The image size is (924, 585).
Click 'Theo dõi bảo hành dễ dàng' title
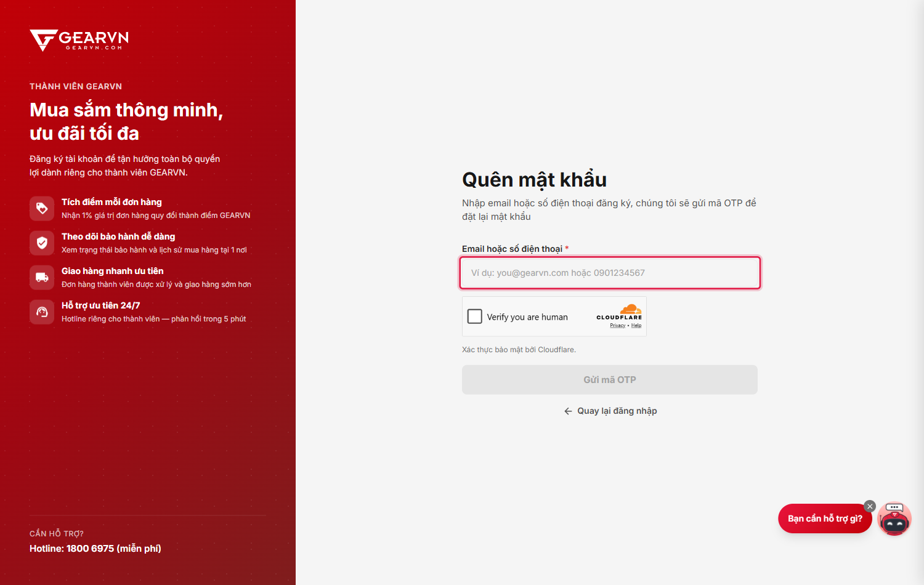click(x=118, y=236)
